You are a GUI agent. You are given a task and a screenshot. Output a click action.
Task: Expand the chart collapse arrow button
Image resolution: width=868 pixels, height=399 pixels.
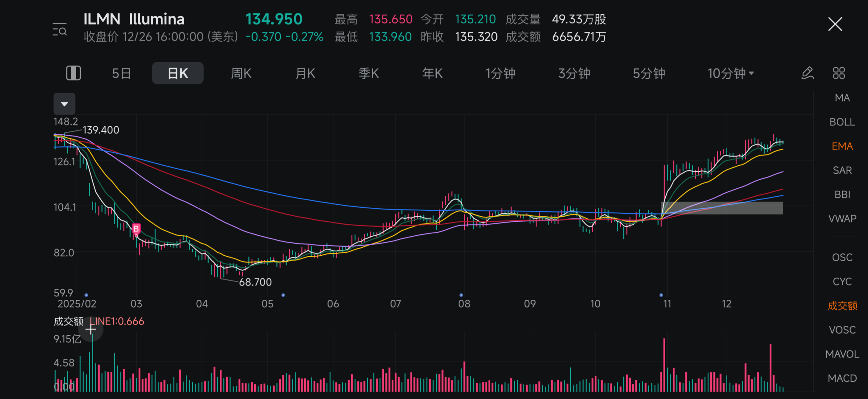click(64, 104)
